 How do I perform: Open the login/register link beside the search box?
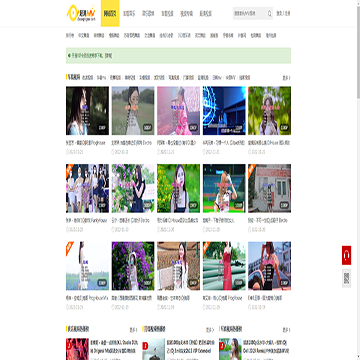pyautogui.click(x=284, y=14)
